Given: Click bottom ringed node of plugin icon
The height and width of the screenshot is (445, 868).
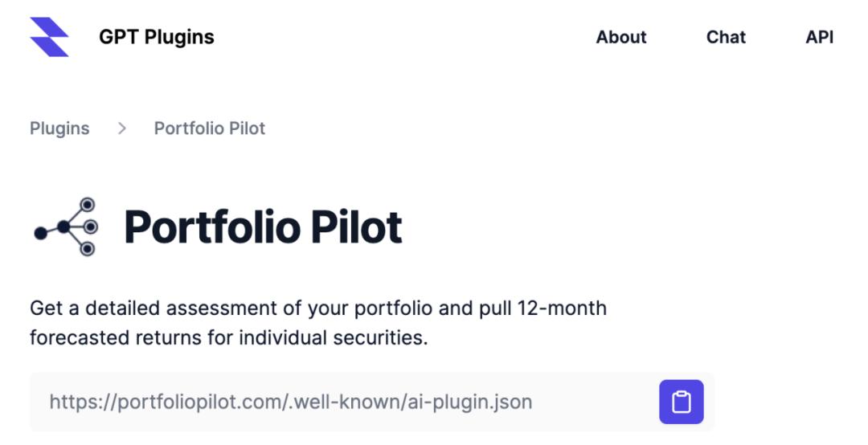Looking at the screenshot, I should click(88, 249).
